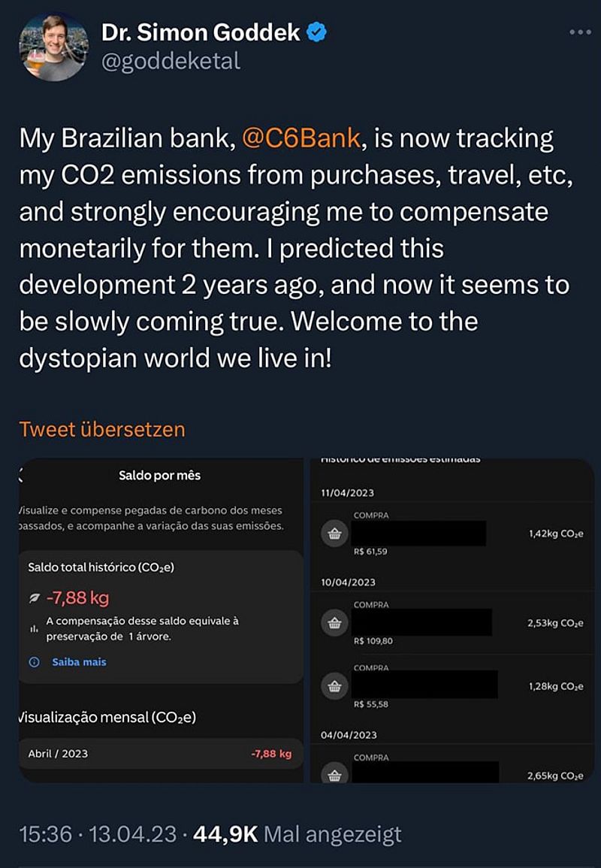Screen dimensions: 601x868
Task: Open the three-dot tweet options menu
Action: click(581, 32)
